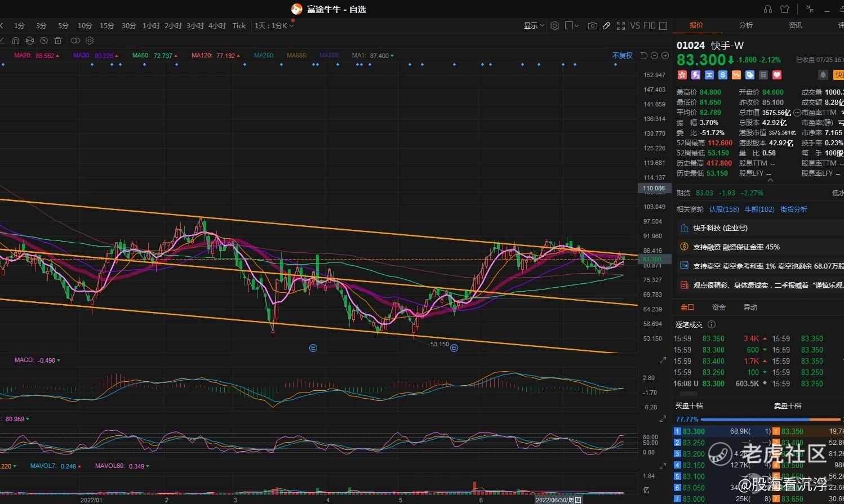Open 牛熊(102) CBBC link
844x504 pixels.
click(x=759, y=209)
